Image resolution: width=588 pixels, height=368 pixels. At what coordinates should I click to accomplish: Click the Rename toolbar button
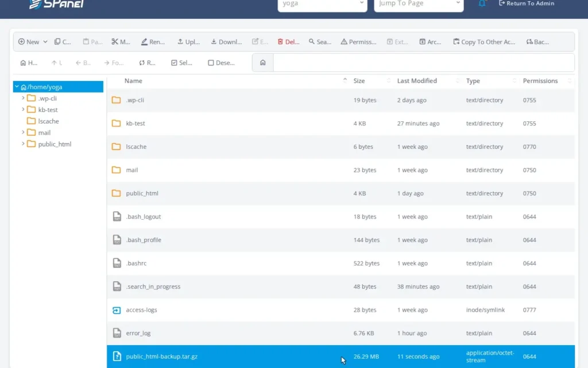(x=153, y=41)
